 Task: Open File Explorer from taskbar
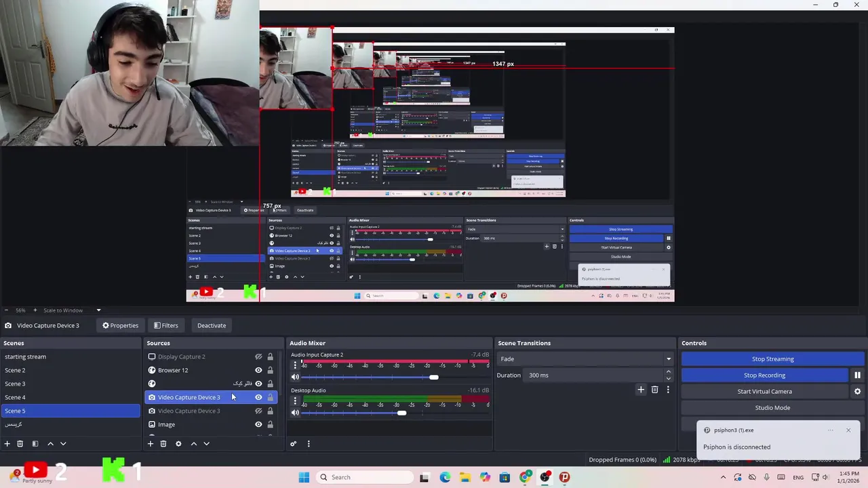pyautogui.click(x=465, y=477)
